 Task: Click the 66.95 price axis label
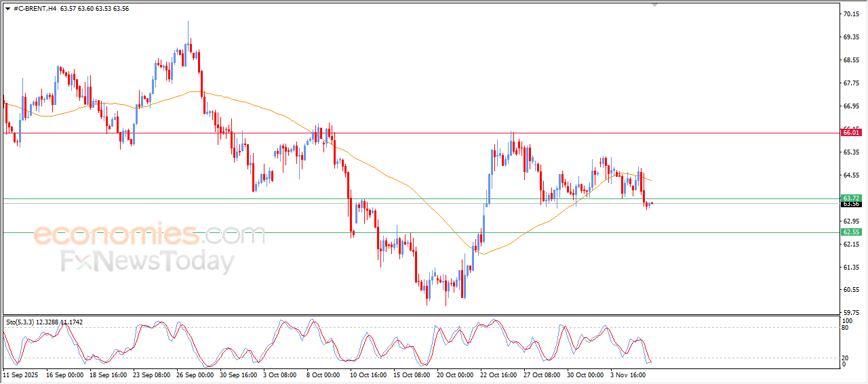coord(850,106)
